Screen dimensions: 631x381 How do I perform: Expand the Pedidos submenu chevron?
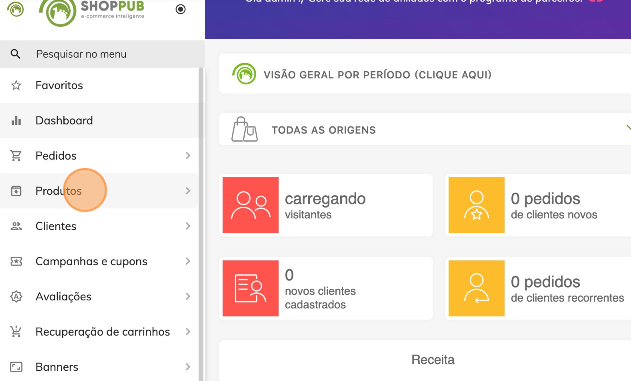pos(188,155)
